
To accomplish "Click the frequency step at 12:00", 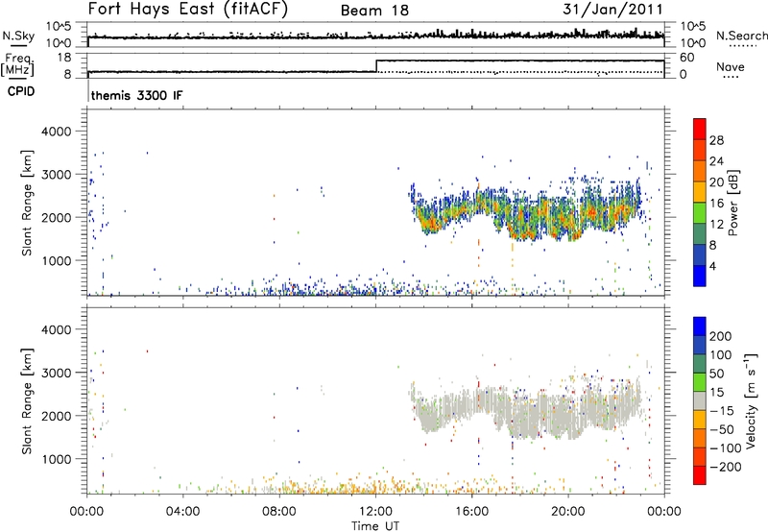I will 376,66.
